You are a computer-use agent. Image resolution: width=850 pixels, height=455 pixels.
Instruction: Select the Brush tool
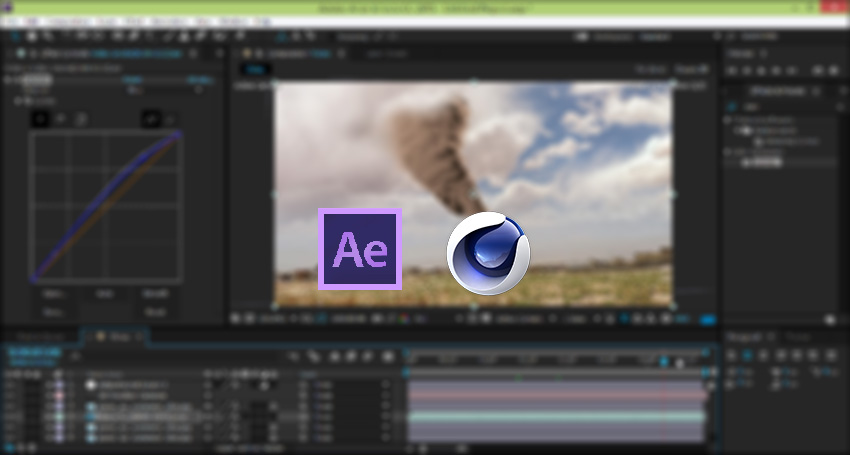pyautogui.click(x=168, y=36)
